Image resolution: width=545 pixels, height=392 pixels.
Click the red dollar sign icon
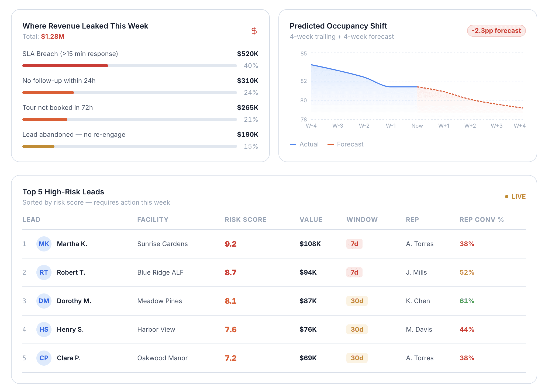click(x=254, y=31)
